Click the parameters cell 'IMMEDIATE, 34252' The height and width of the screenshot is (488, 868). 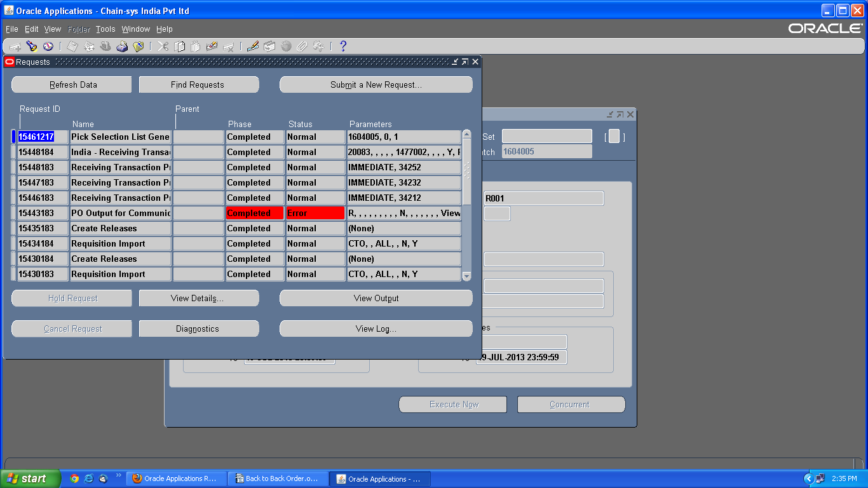click(403, 167)
